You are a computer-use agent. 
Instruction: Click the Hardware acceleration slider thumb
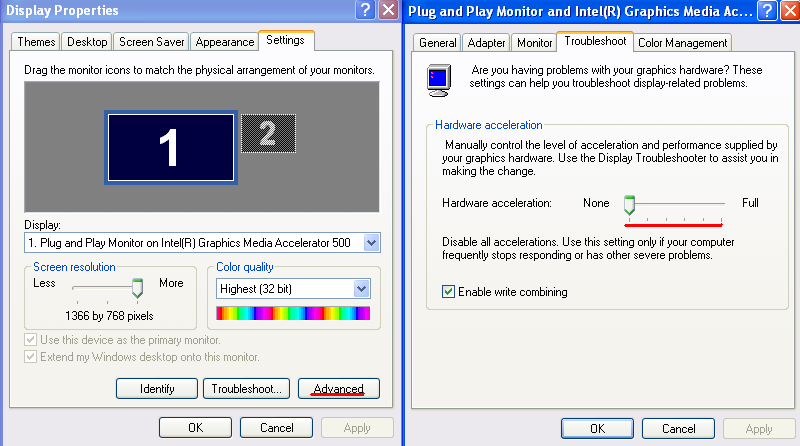pos(630,205)
